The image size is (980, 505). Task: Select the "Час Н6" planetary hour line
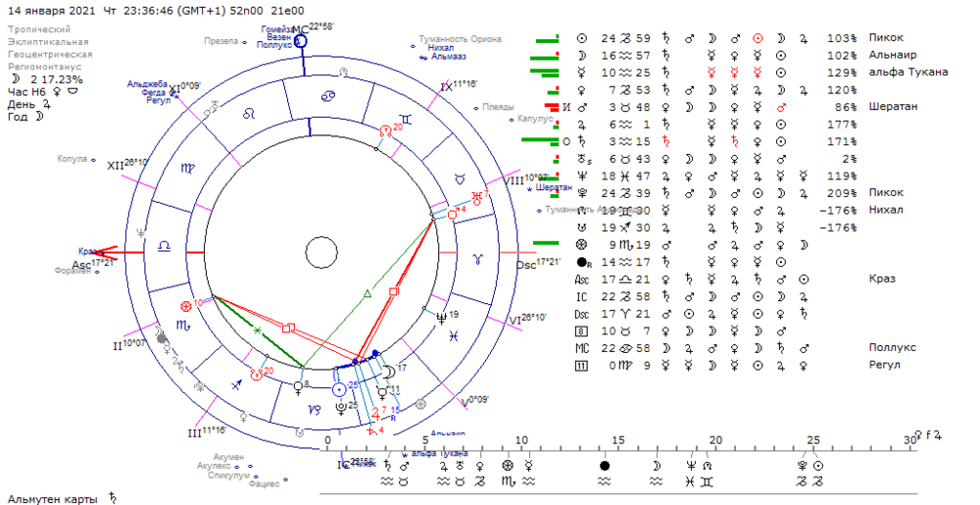pos(42,92)
